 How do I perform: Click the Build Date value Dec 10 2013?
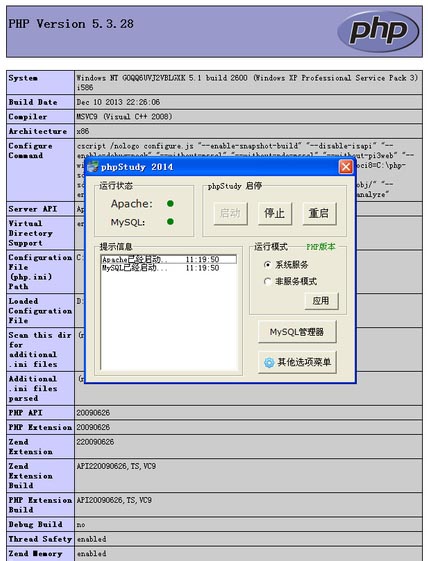(x=118, y=102)
